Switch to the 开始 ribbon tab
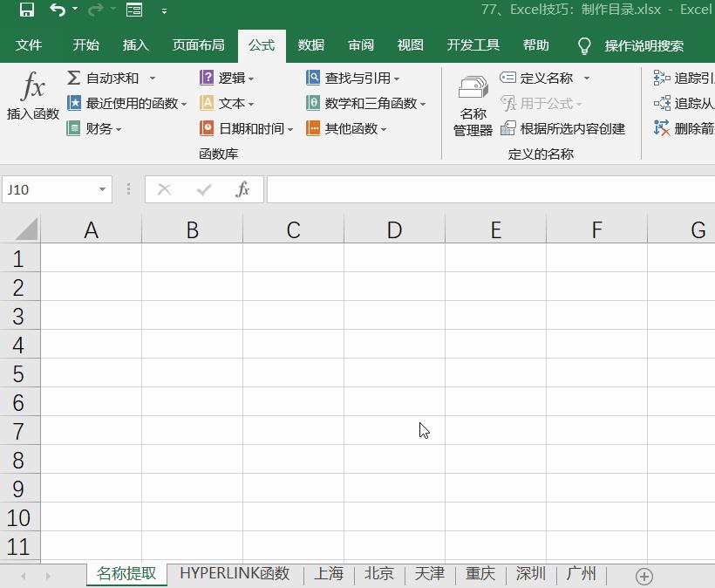This screenshot has height=588, width=715. (x=85, y=45)
